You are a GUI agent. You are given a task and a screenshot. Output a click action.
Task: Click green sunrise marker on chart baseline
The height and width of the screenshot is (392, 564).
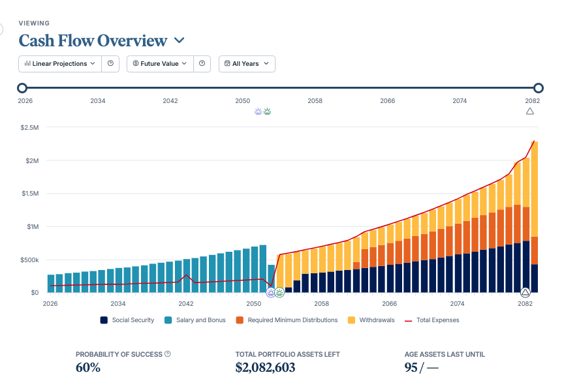click(279, 292)
